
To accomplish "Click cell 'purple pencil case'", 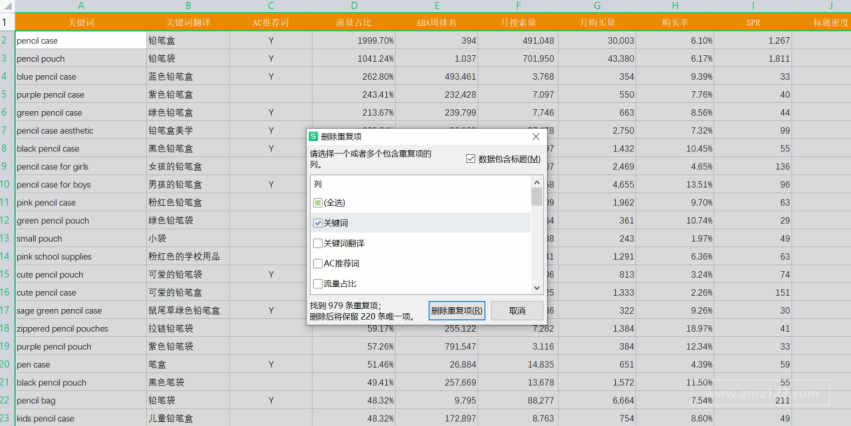I will (x=81, y=94).
